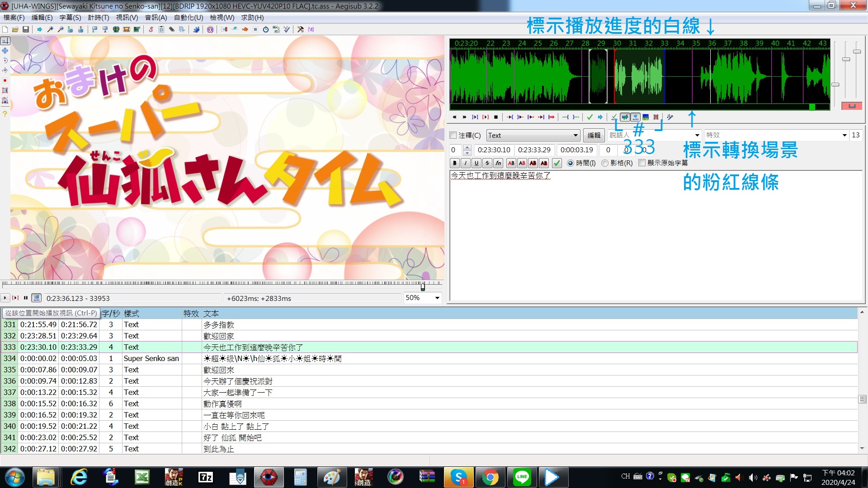Toggle the red vertical zoom link button
This screenshot has width=868, height=488.
(x=852, y=106)
